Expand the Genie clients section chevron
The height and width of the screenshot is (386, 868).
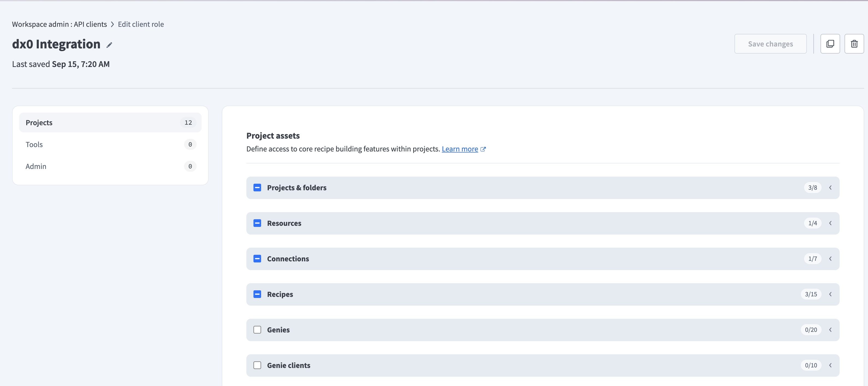point(830,365)
